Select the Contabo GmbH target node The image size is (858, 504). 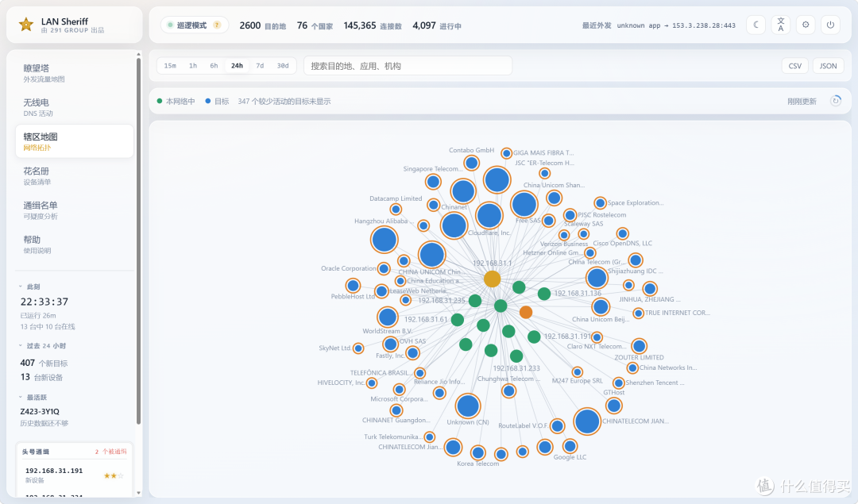coord(471,163)
